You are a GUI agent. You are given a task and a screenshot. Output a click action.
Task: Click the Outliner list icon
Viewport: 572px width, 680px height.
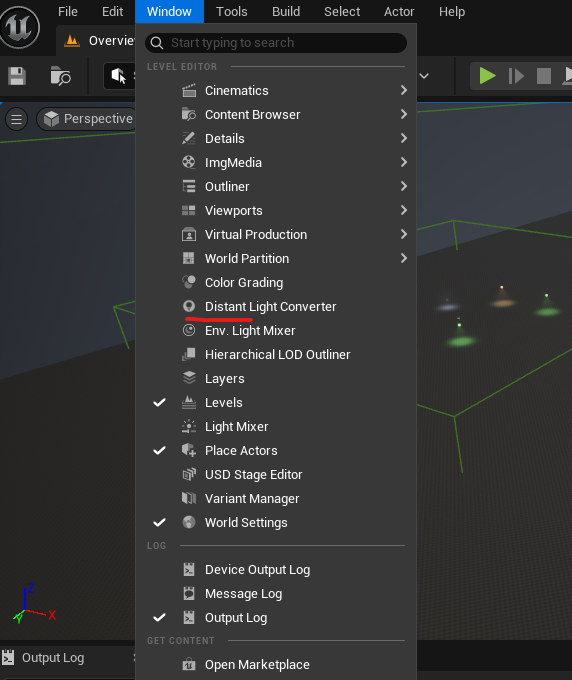[x=189, y=186]
